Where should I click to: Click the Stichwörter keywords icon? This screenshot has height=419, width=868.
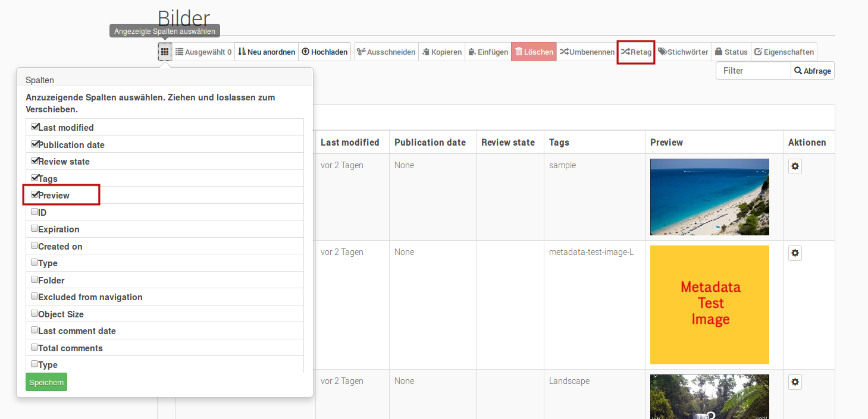pyautogui.click(x=682, y=51)
